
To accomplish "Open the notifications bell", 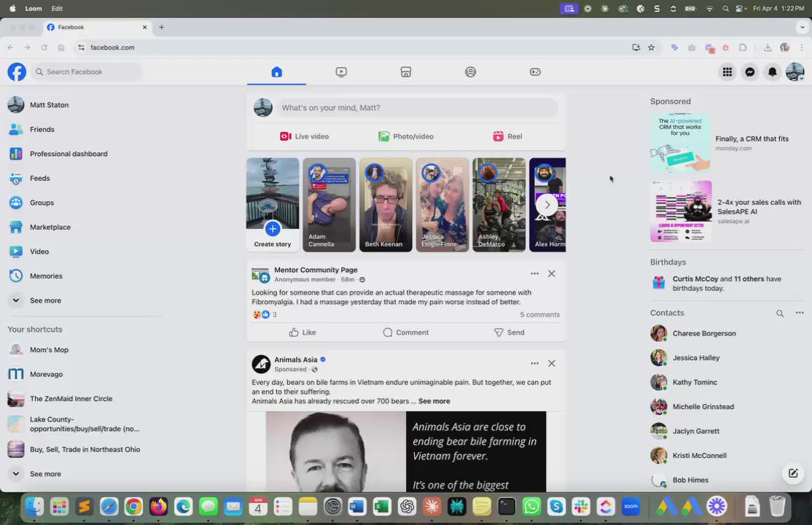I will coord(772,72).
